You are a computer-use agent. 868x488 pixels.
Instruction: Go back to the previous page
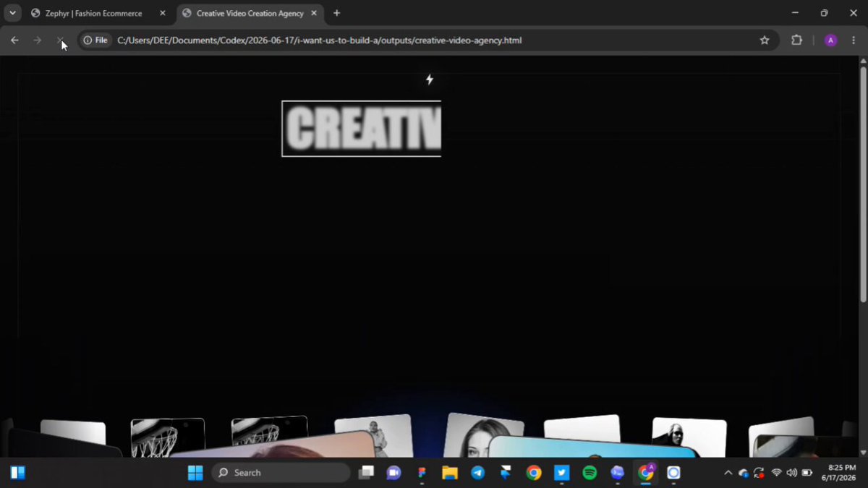point(14,40)
